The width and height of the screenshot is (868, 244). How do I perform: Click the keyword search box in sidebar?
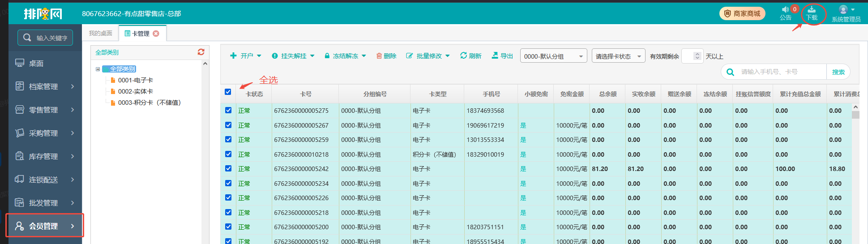(x=45, y=38)
